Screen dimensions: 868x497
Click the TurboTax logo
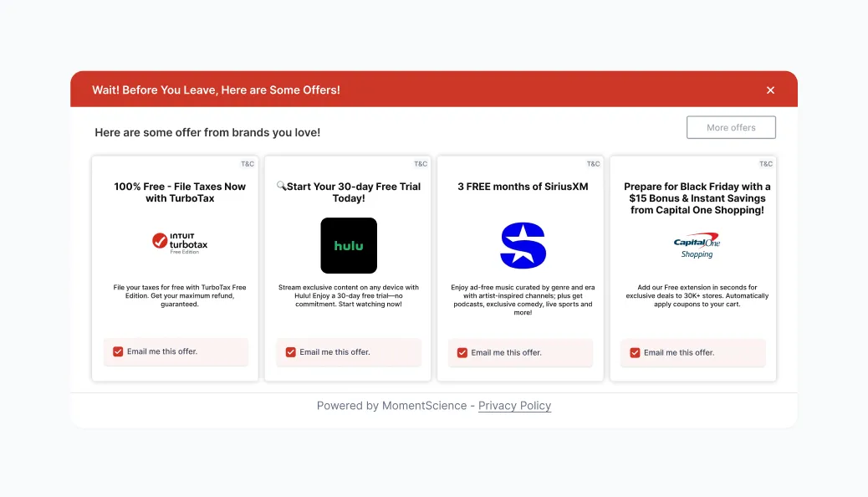tap(180, 243)
